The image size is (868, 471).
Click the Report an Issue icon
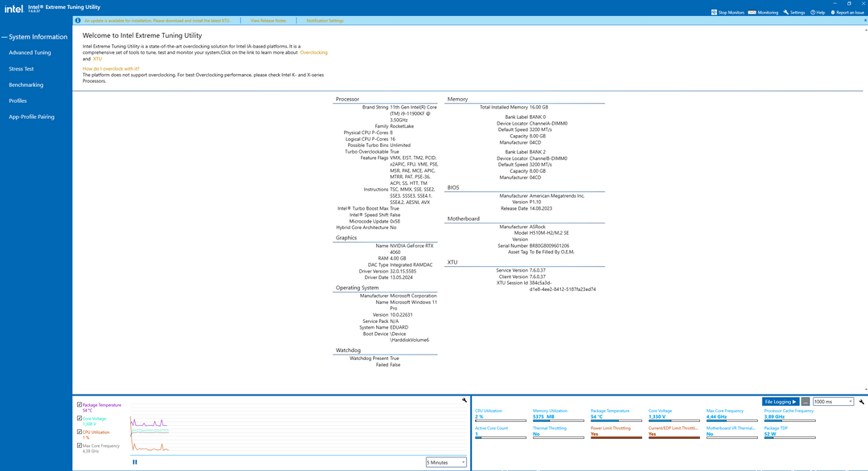tap(833, 12)
